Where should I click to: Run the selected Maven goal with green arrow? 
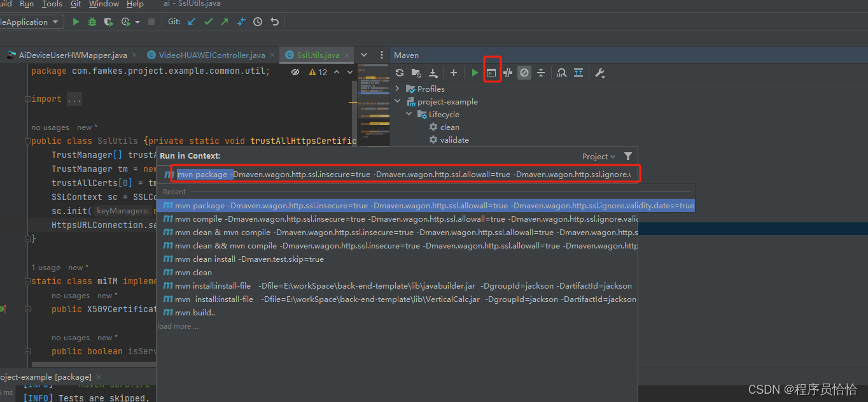[x=474, y=72]
